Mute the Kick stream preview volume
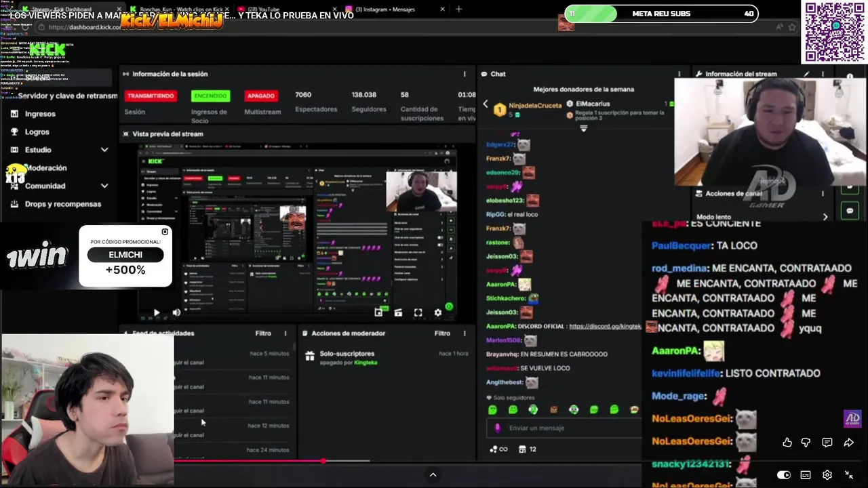The width and height of the screenshot is (868, 488). tap(176, 312)
